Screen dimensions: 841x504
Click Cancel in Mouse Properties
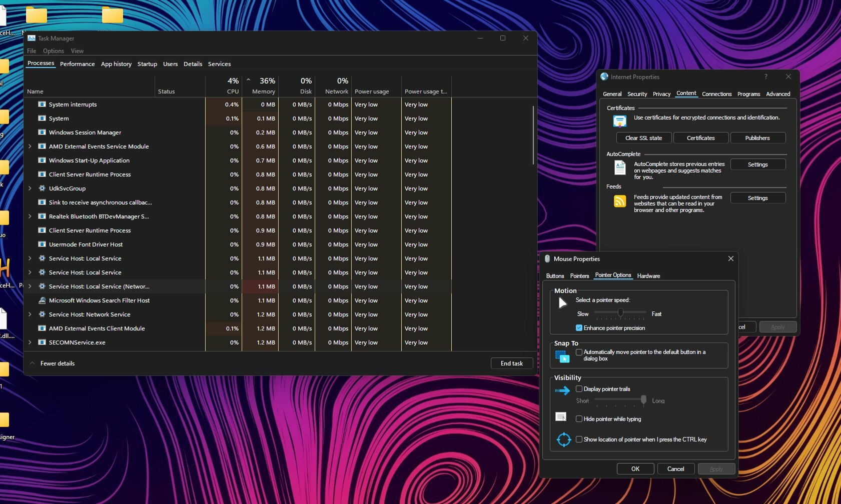tap(675, 469)
